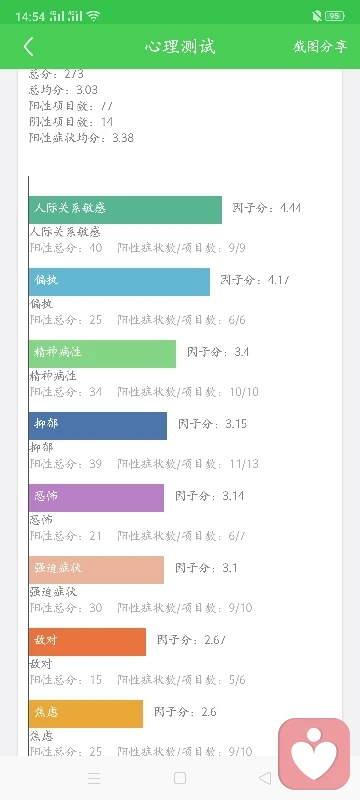Tap 阳性症状均分 3.38 summary line
Viewport: 360px width, 800px height.
[x=82, y=138]
